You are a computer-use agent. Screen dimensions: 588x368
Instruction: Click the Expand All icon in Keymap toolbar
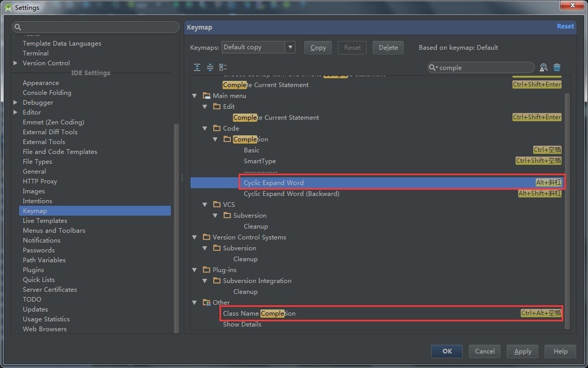(x=197, y=67)
